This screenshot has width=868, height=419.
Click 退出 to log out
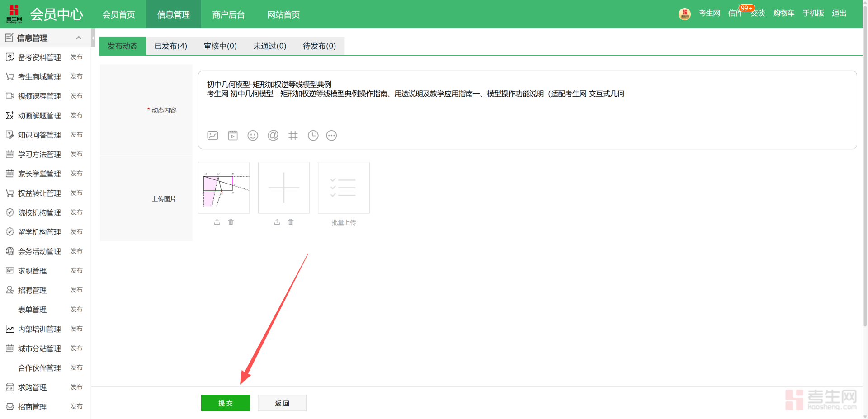click(x=839, y=14)
